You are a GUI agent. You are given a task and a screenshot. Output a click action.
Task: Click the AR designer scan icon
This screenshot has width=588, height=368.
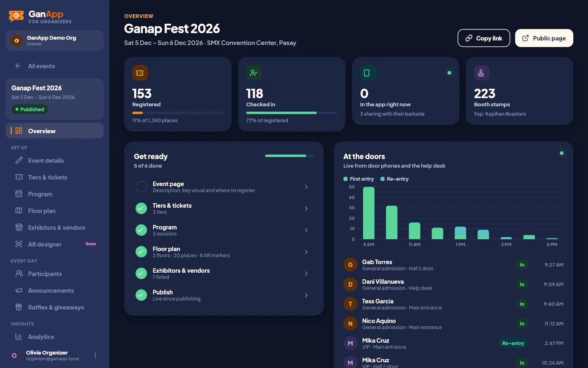tap(19, 244)
